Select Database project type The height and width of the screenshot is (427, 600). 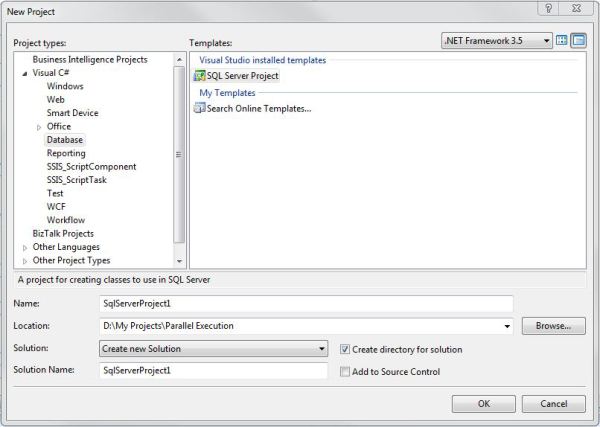coord(65,140)
